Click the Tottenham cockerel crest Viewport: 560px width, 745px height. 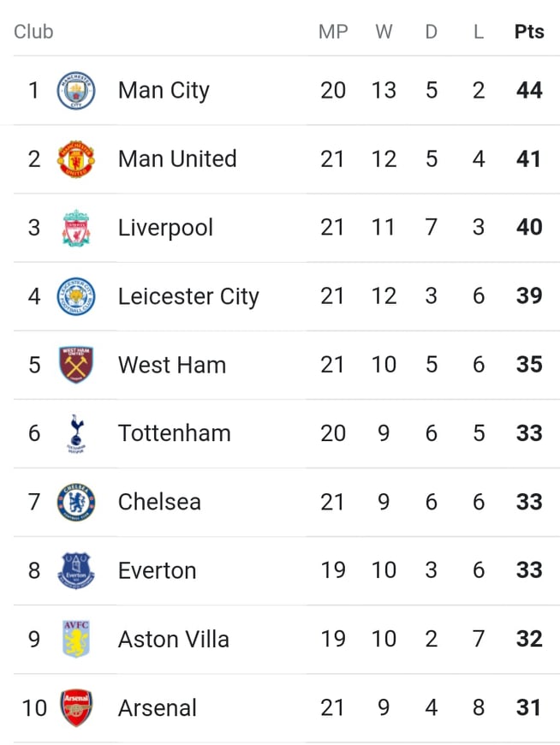click(76, 433)
